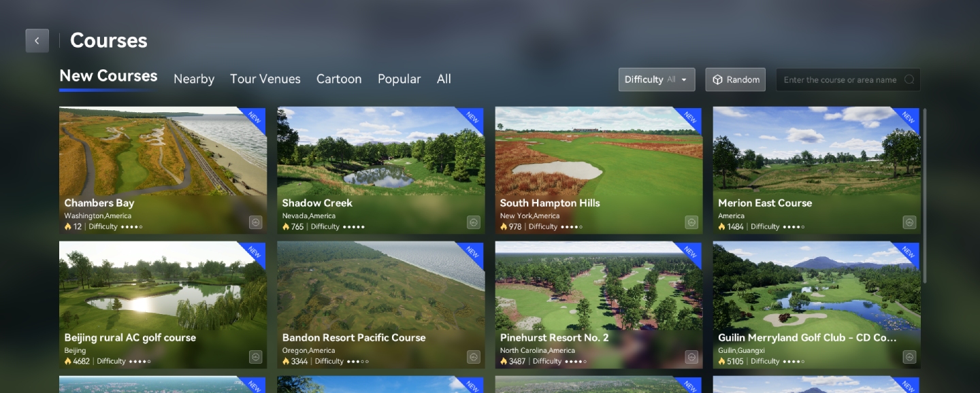Click the search magnifier icon
The width and height of the screenshot is (980, 393).
[909, 80]
